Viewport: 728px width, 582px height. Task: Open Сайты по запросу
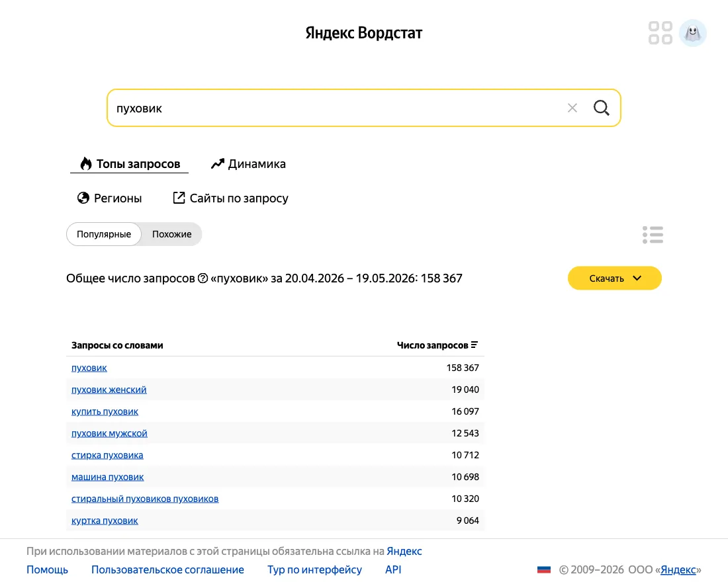tap(230, 198)
